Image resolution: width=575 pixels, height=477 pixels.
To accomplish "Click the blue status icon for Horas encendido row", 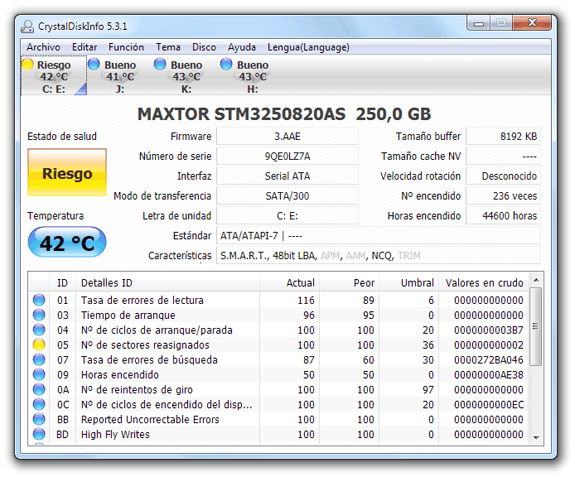I will [39, 375].
